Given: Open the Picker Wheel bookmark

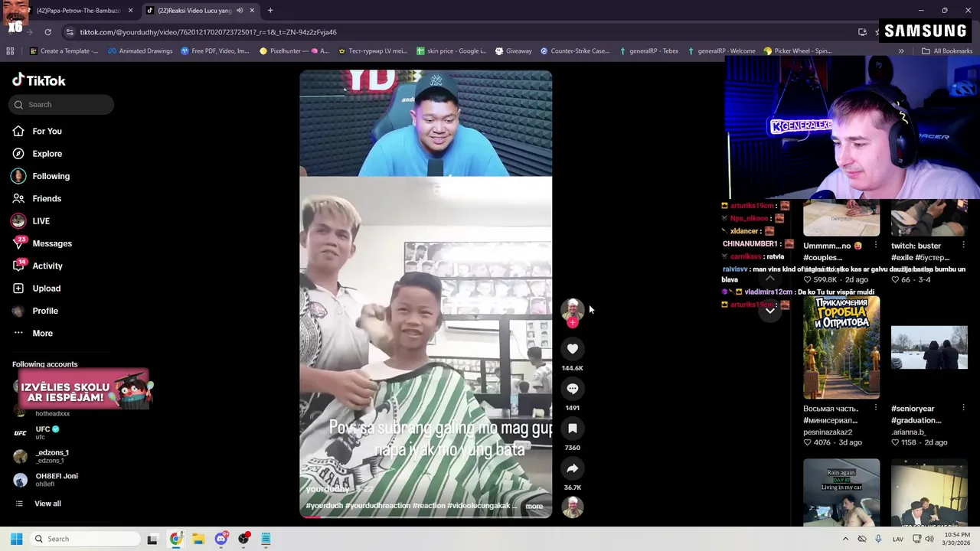Looking at the screenshot, I should 797,51.
